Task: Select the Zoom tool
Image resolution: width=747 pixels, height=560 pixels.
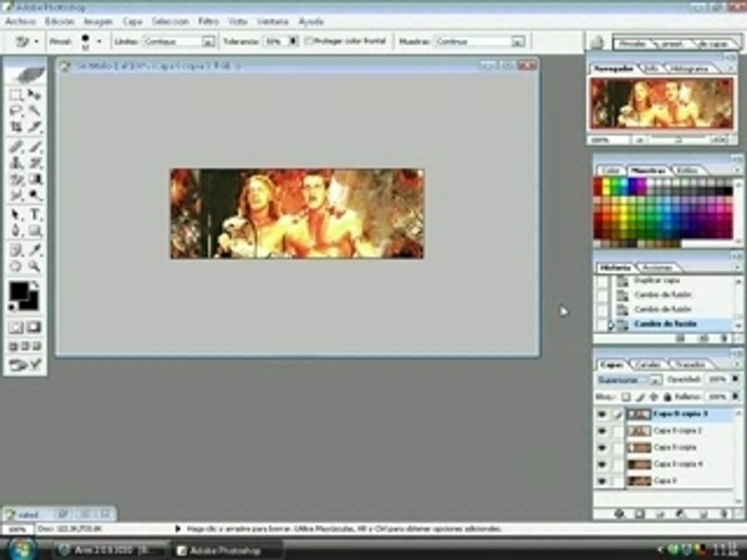Action: (34, 266)
